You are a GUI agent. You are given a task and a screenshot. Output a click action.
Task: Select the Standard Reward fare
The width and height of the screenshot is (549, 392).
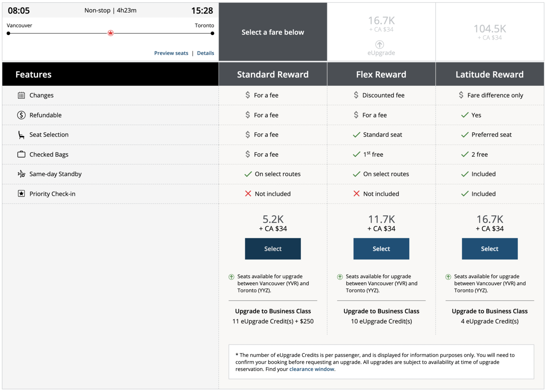point(273,249)
